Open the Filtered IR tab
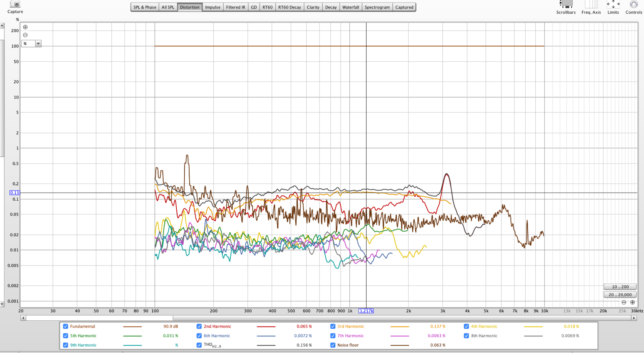The height and width of the screenshot is (353, 644). 235,7
